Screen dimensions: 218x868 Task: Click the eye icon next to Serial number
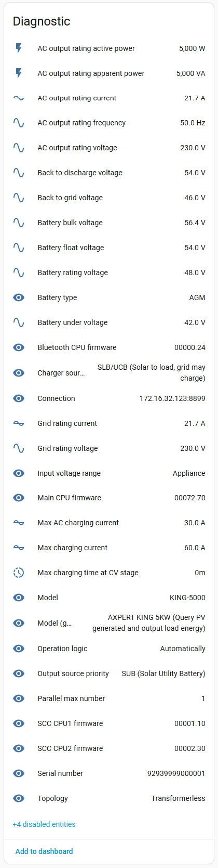[19, 773]
